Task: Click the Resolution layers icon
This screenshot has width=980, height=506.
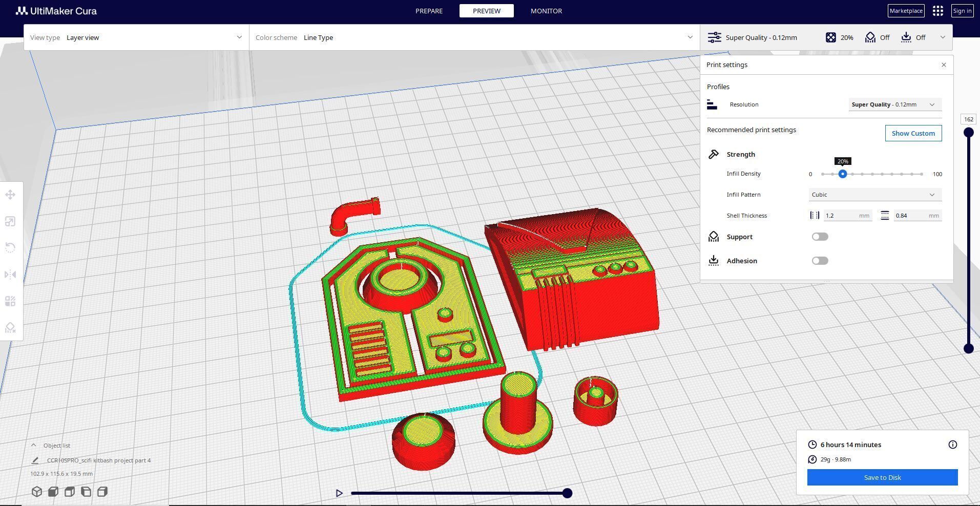Action: [x=712, y=104]
